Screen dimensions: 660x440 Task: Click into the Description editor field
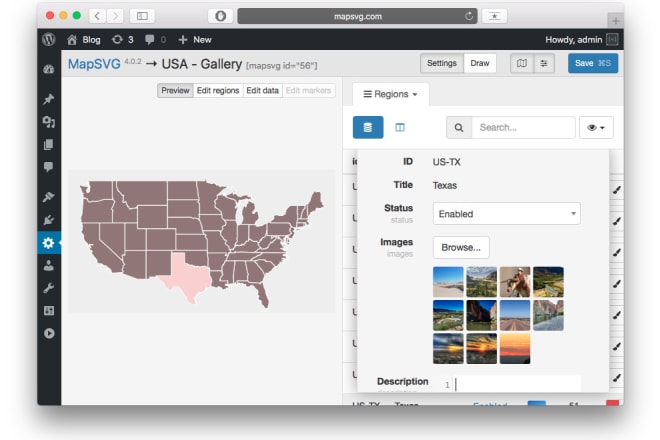pos(518,384)
